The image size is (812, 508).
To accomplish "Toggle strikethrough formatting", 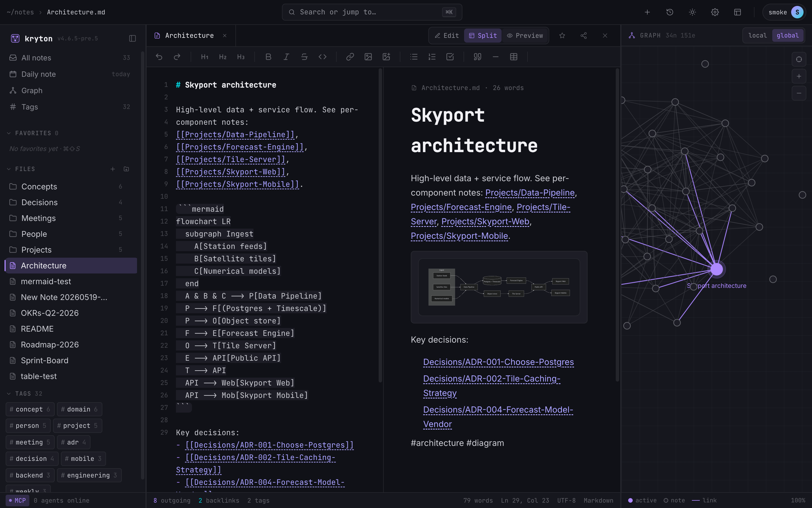I will point(304,57).
